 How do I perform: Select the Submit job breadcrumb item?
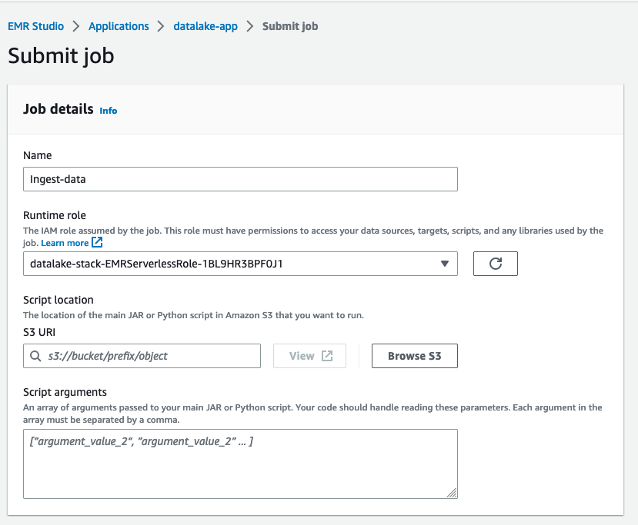pyautogui.click(x=290, y=26)
